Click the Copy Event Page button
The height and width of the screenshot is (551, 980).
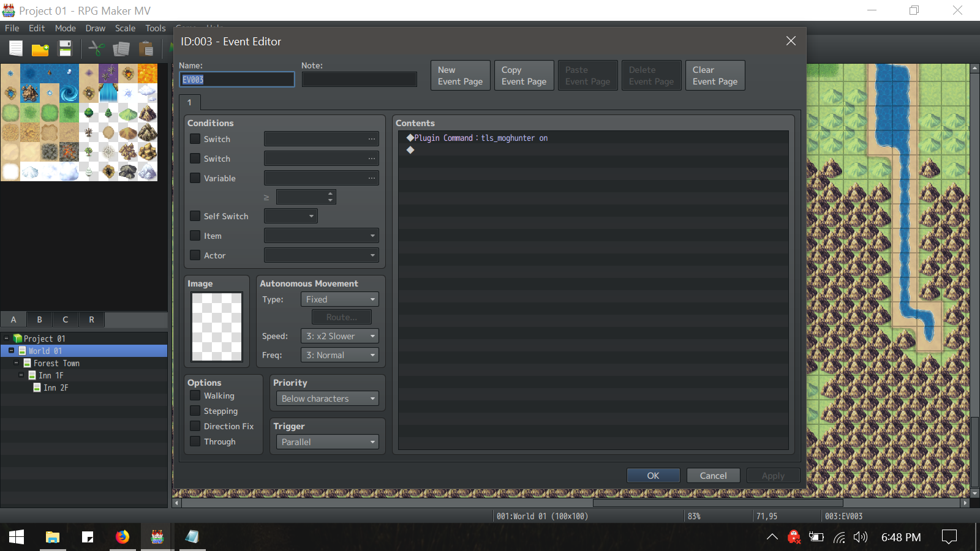pyautogui.click(x=524, y=75)
